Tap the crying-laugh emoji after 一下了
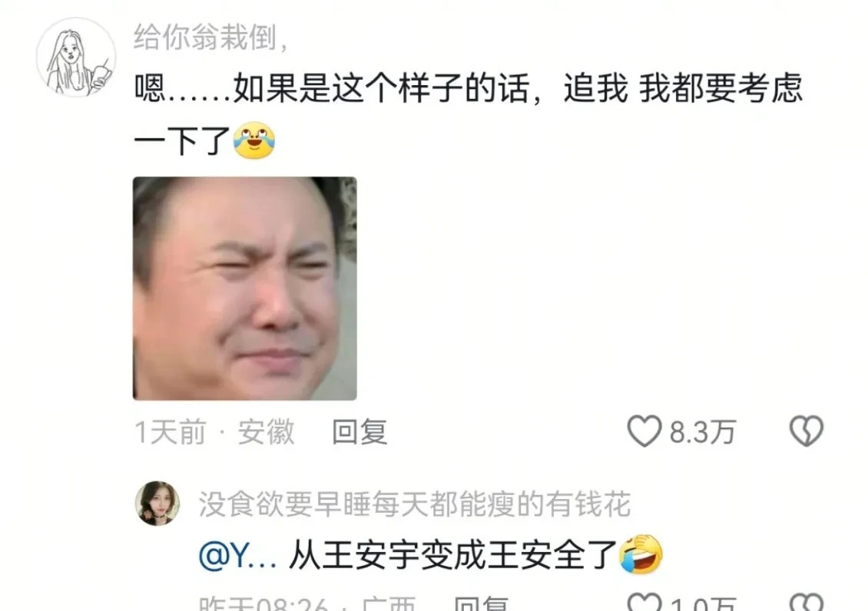Screen dimensions: 868x611 254,140
